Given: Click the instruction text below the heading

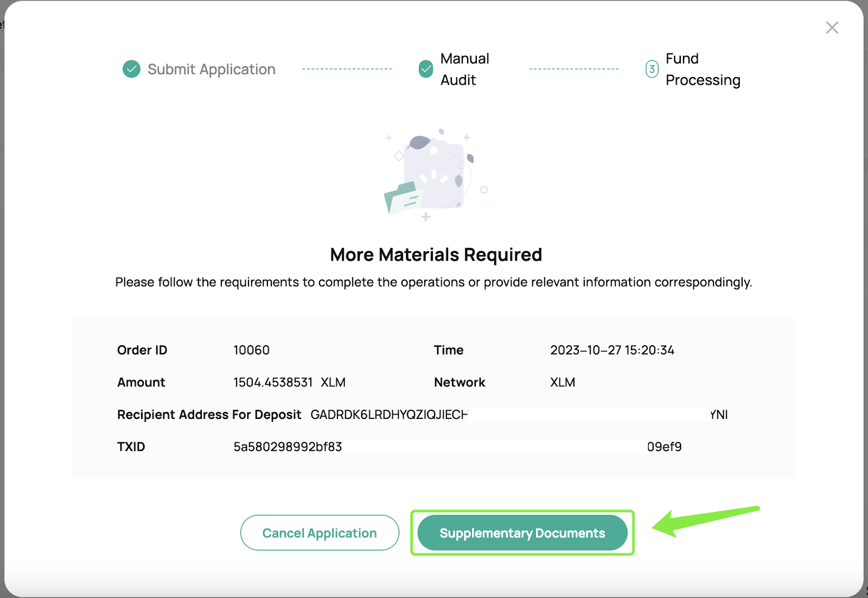Looking at the screenshot, I should [433, 282].
